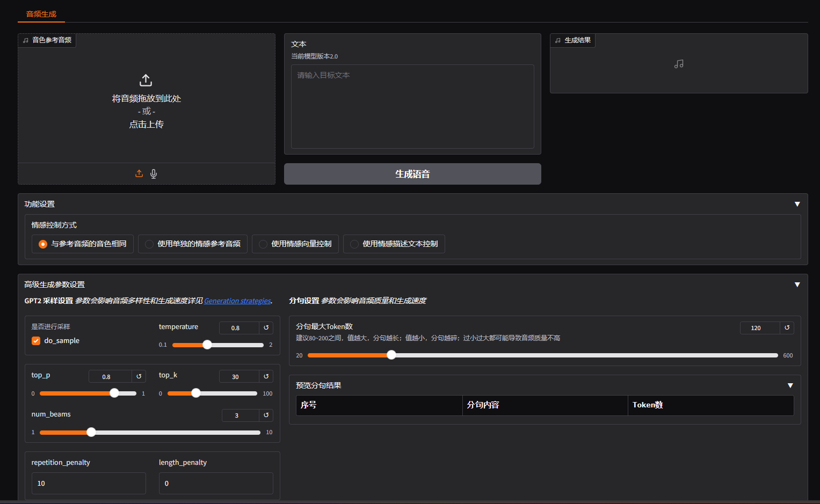Reset num_beams value using reset icon

click(266, 415)
